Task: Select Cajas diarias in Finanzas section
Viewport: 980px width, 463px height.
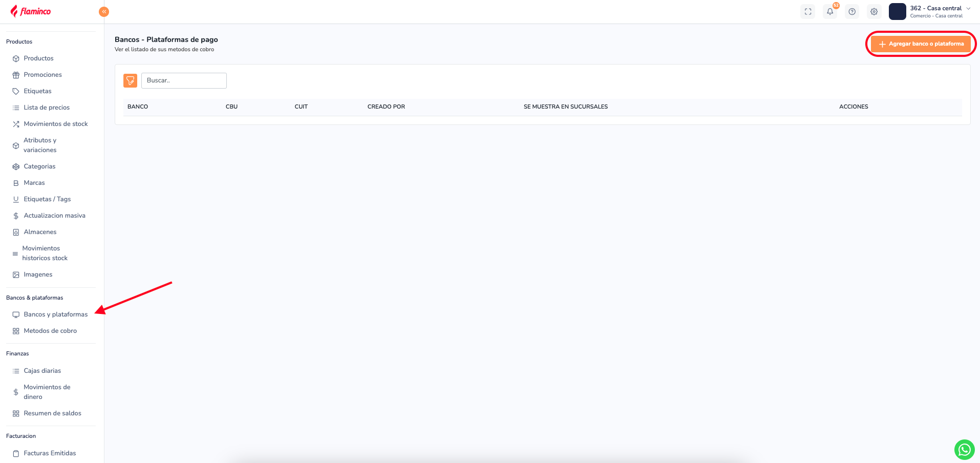Action: click(x=42, y=371)
